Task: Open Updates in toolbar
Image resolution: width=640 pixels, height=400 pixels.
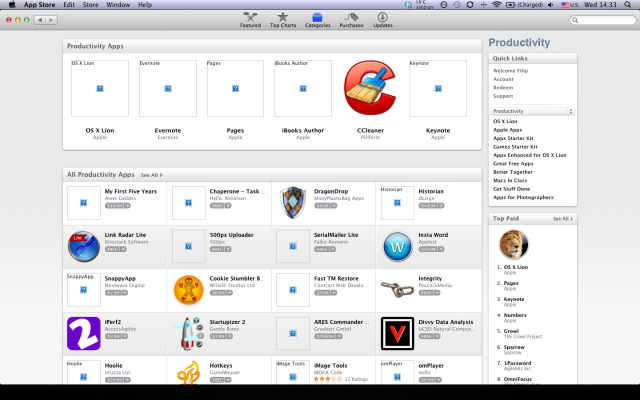Action: click(x=382, y=20)
